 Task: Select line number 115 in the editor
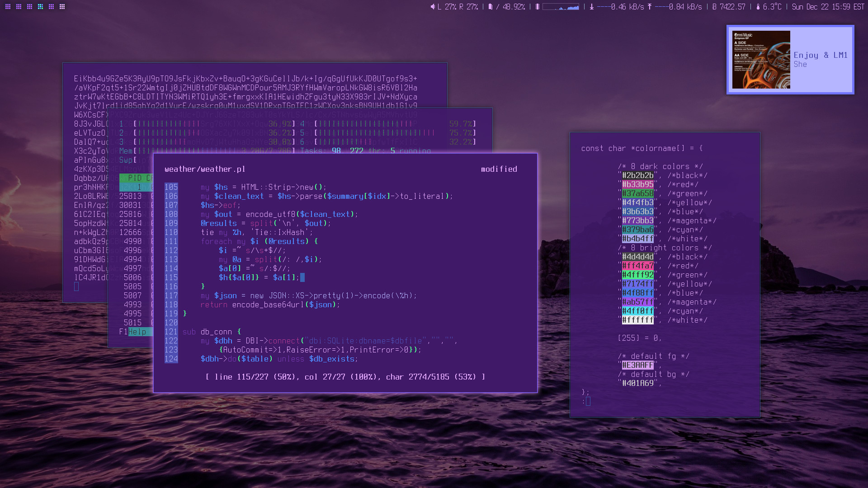(171, 277)
